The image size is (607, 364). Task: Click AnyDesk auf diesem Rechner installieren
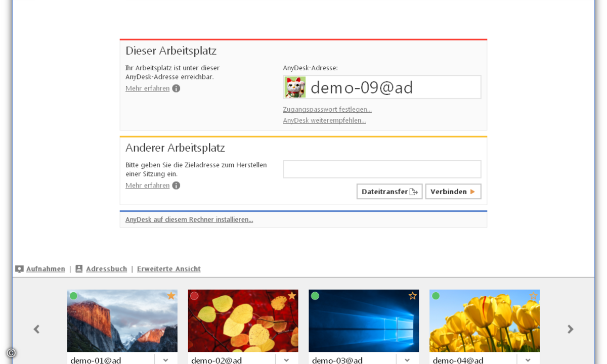click(189, 219)
